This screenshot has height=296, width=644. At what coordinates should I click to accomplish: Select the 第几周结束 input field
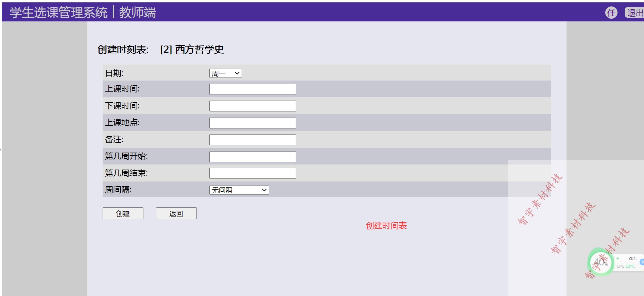tap(253, 173)
